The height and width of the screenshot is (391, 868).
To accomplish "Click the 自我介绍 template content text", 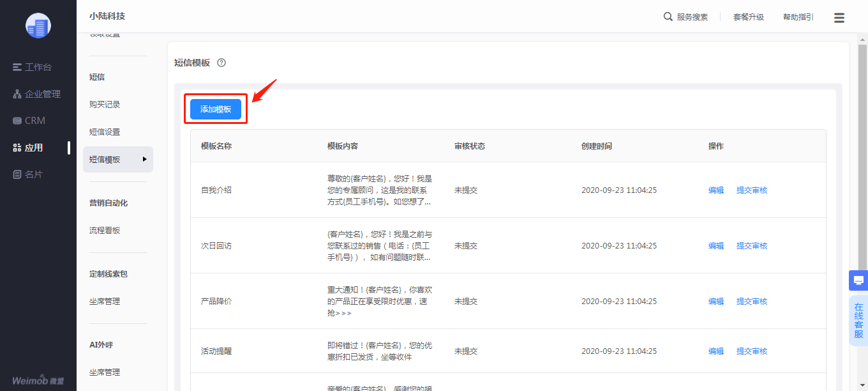I will coord(380,190).
